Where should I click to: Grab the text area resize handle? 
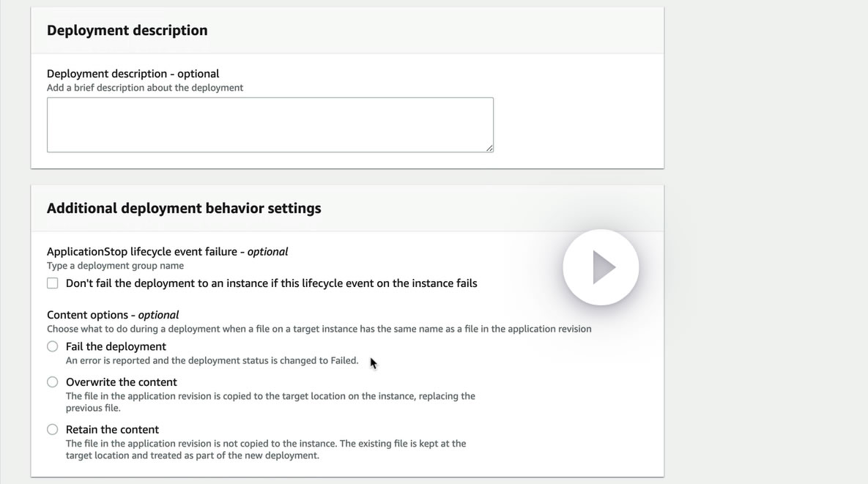(489, 148)
